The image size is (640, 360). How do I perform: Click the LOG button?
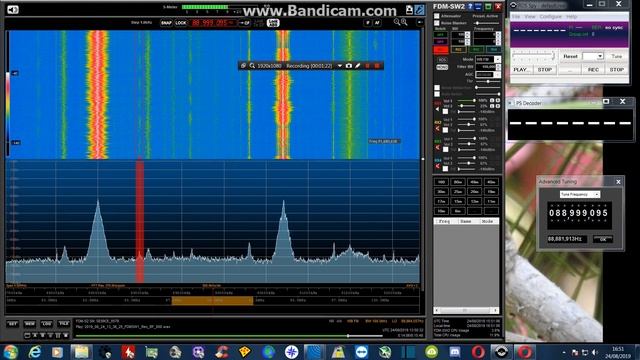47,324
